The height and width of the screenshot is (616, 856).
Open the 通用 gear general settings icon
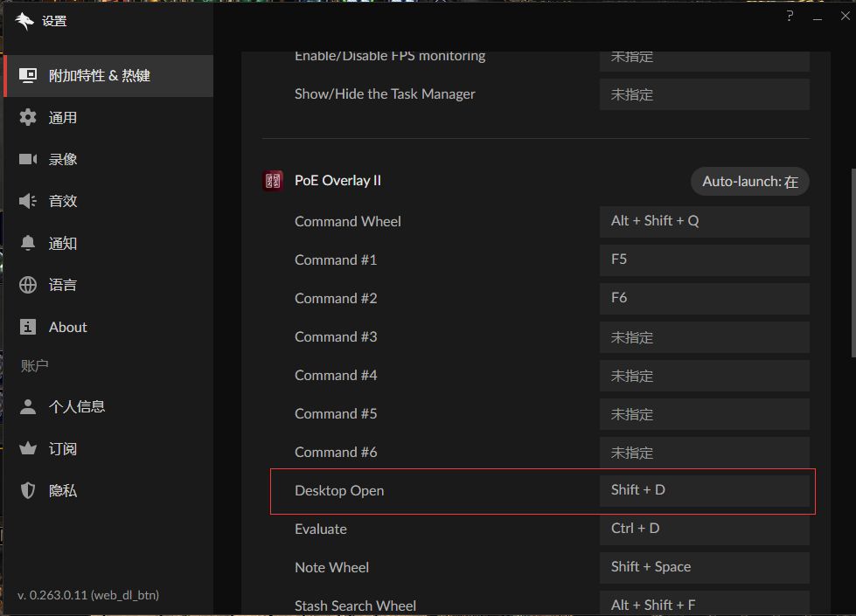pyautogui.click(x=26, y=117)
